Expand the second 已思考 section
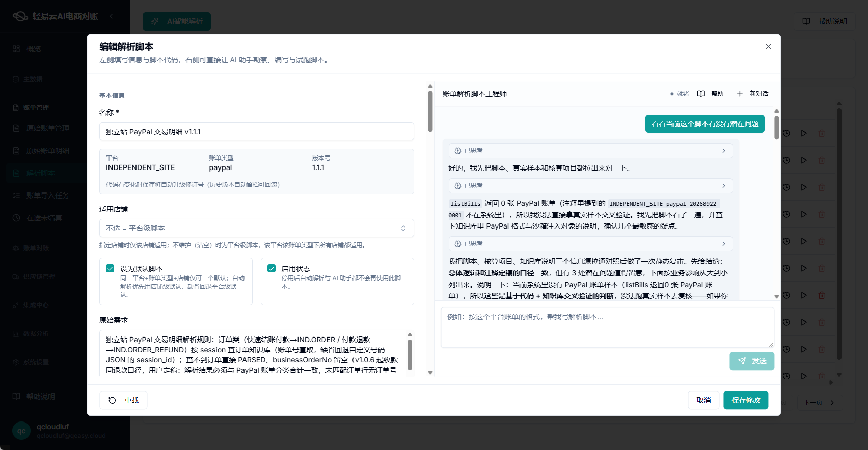The image size is (868, 450). click(x=590, y=186)
